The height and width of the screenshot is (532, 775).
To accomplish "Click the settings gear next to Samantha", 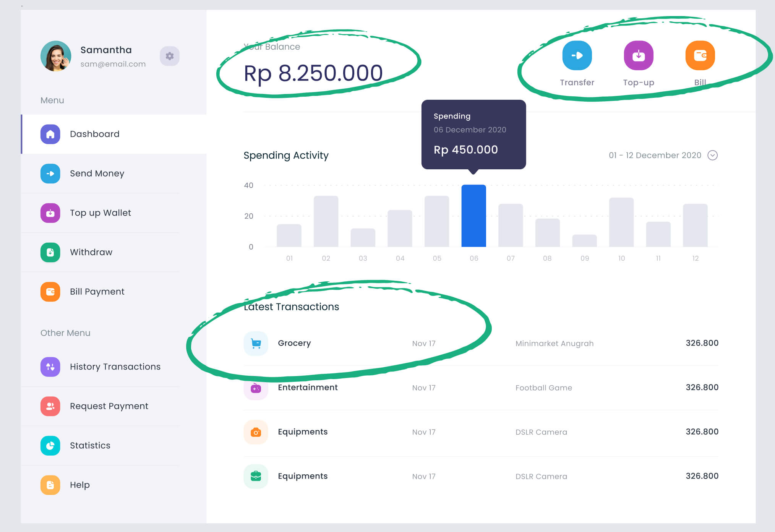I will (169, 56).
